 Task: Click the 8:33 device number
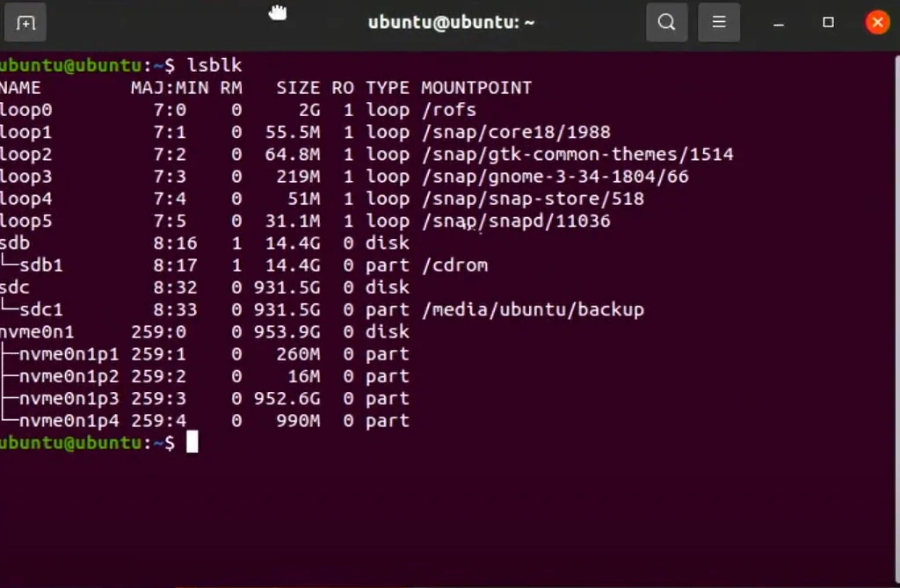tap(175, 309)
